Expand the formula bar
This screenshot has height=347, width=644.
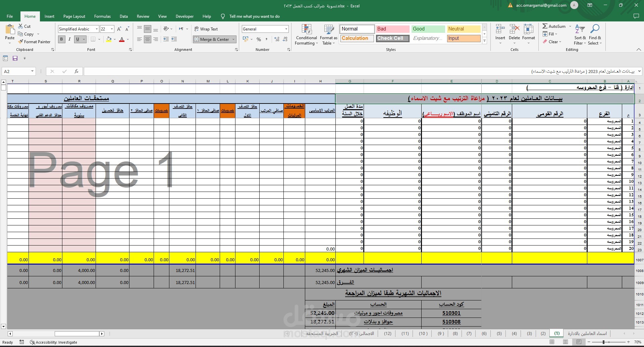[639, 71]
